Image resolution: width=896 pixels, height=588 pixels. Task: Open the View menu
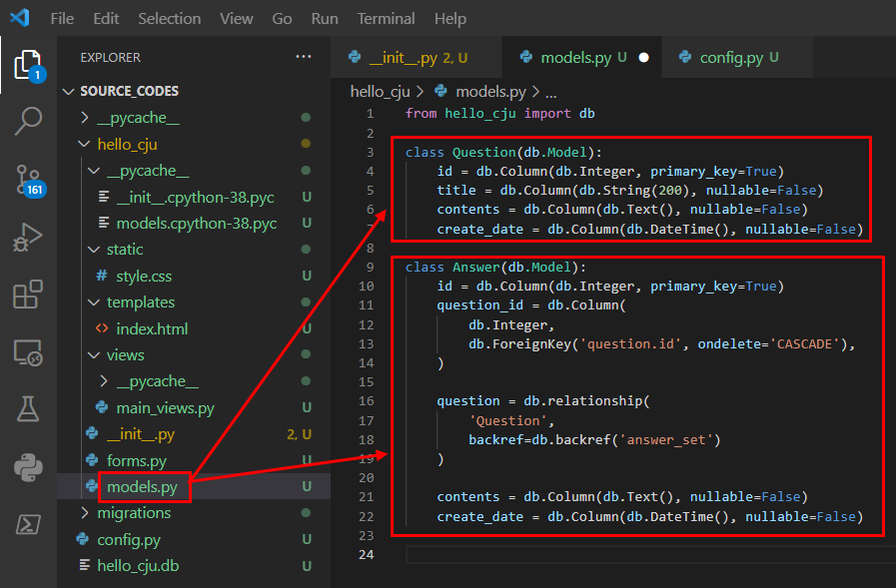click(237, 19)
